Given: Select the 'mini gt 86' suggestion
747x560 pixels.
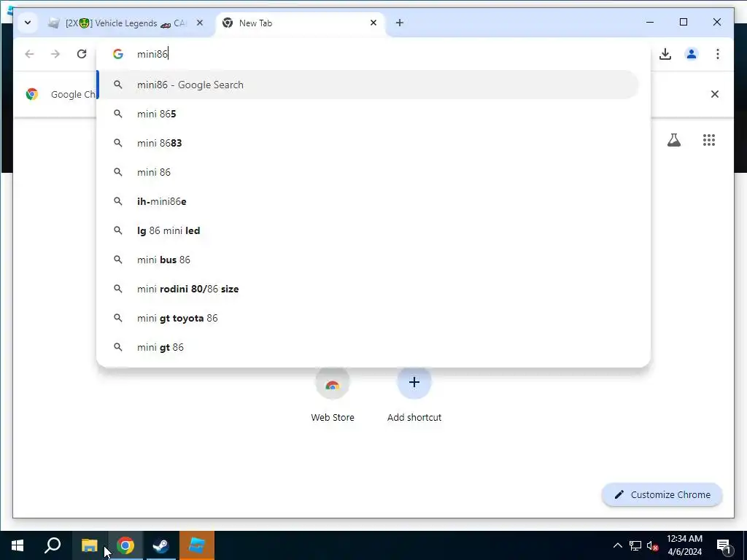Looking at the screenshot, I should [368, 347].
